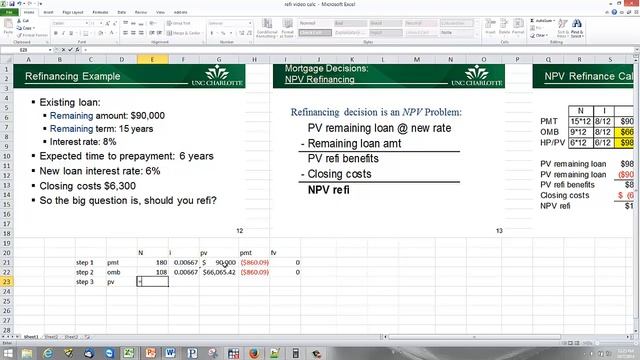The image size is (640, 360).
Task: Click the Copy button
Action: (x=25, y=28)
